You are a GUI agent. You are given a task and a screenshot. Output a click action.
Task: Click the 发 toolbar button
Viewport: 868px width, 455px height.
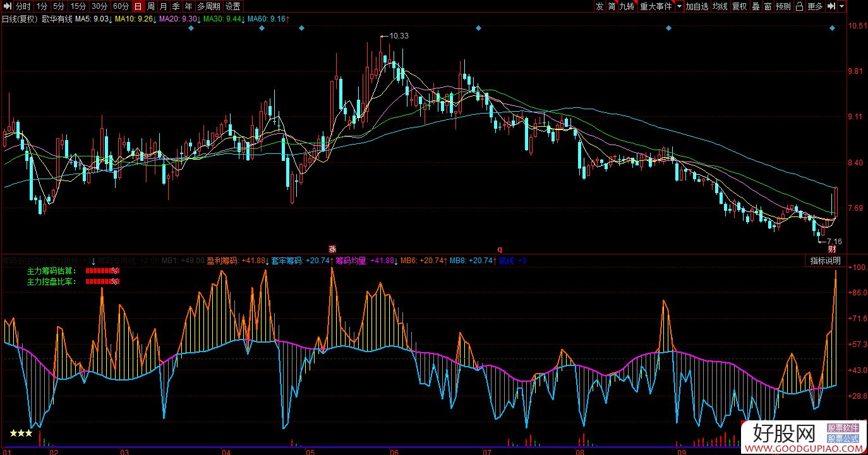tap(599, 6)
